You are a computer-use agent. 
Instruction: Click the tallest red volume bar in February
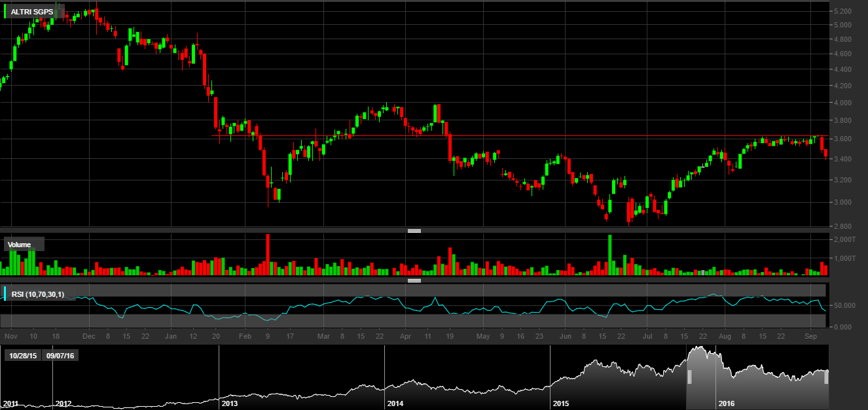(268, 254)
